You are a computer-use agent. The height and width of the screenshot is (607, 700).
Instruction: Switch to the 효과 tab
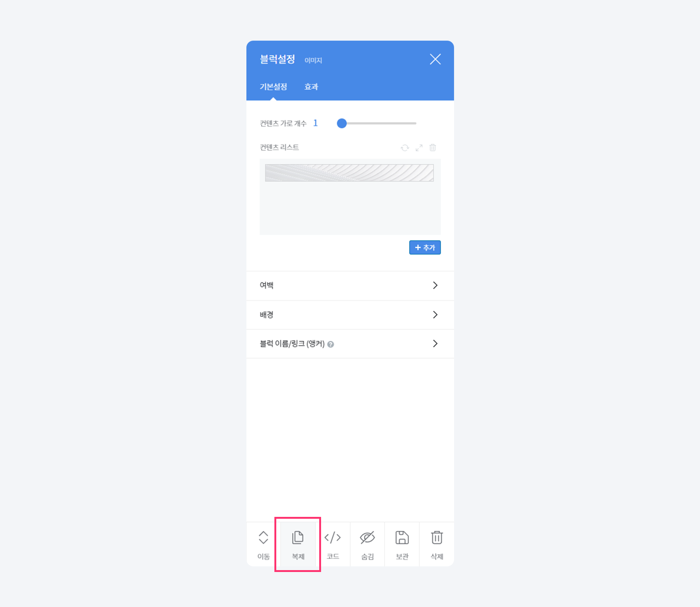tap(311, 87)
